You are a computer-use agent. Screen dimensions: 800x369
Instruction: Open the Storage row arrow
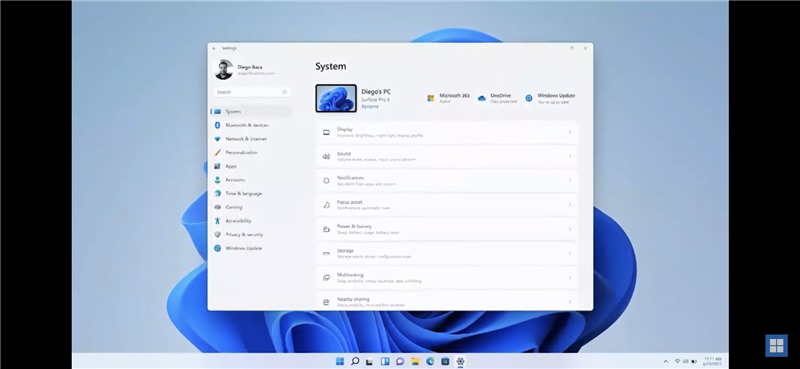coord(569,254)
